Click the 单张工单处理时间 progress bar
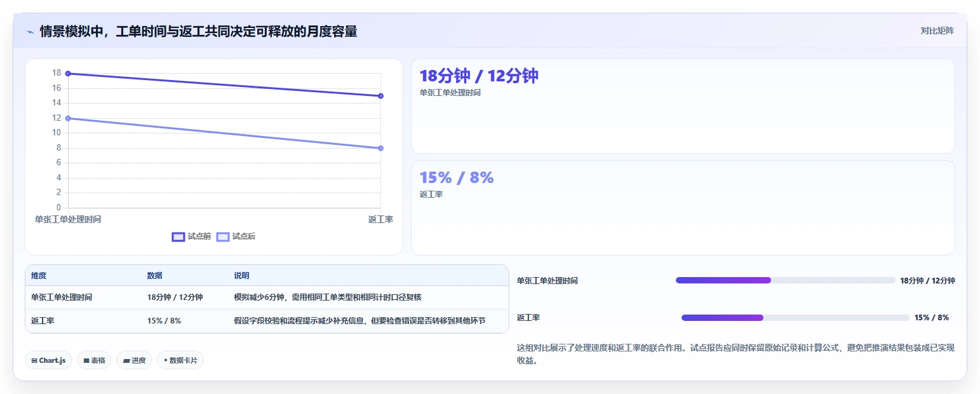The width and height of the screenshot is (980, 394). (x=786, y=280)
